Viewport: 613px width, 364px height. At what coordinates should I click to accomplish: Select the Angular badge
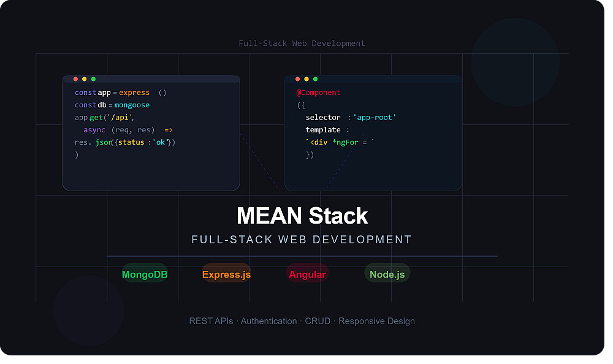[307, 274]
